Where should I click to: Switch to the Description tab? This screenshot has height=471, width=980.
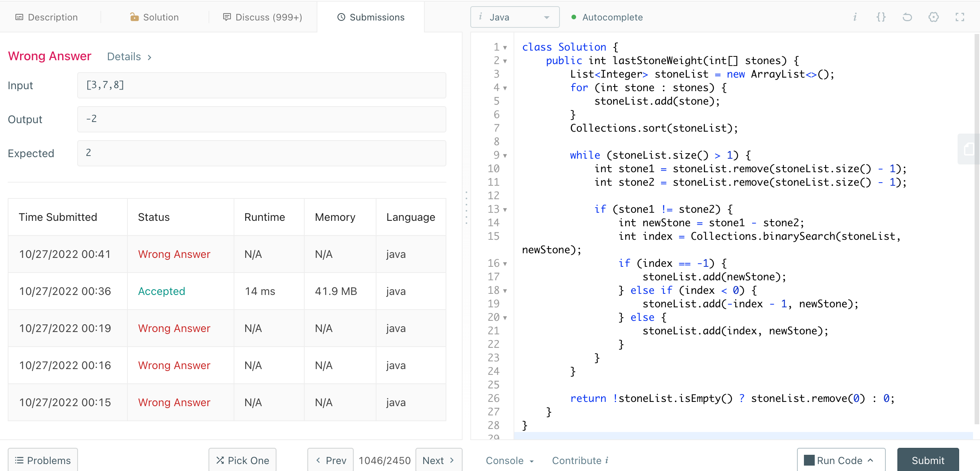[46, 17]
